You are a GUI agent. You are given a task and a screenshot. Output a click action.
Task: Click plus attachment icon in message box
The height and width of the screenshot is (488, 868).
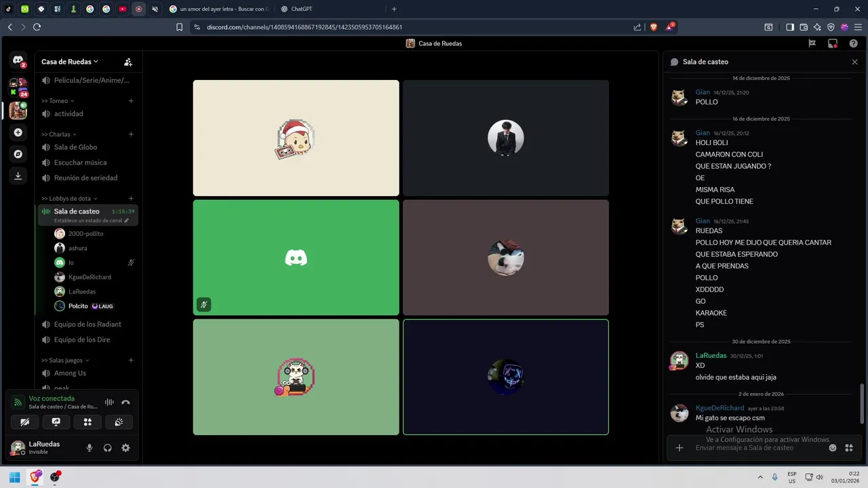click(x=679, y=447)
